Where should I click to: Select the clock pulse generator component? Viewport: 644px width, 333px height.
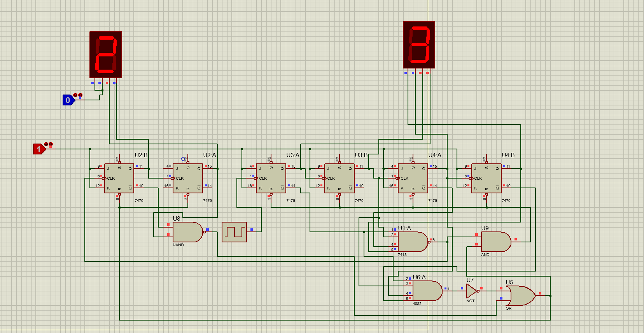pos(234,232)
